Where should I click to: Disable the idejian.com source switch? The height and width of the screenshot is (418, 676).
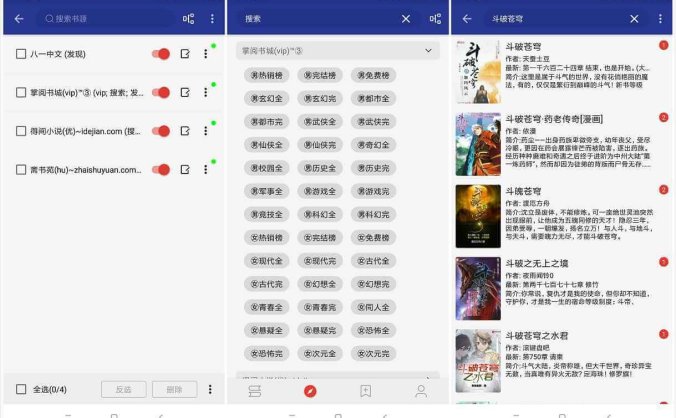click(161, 131)
